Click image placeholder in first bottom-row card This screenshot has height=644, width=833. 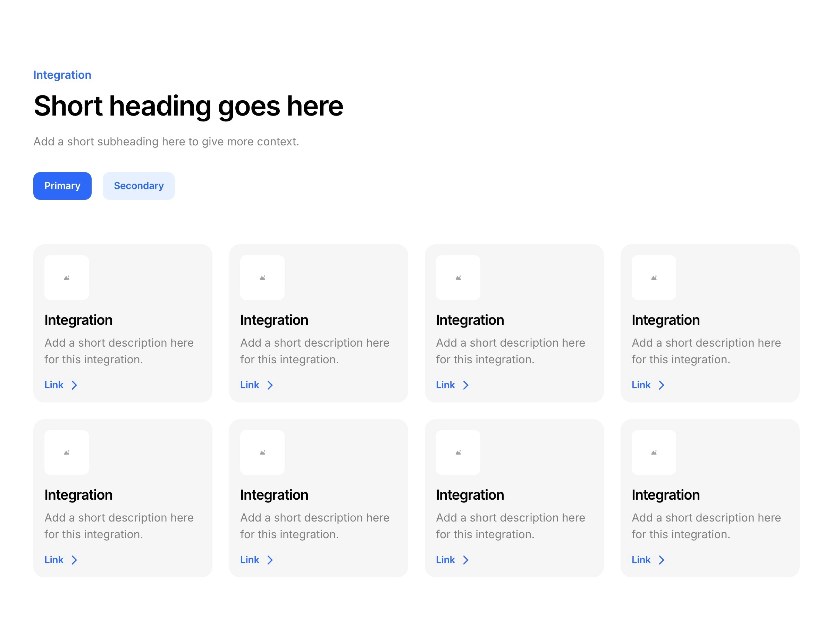[x=66, y=452]
